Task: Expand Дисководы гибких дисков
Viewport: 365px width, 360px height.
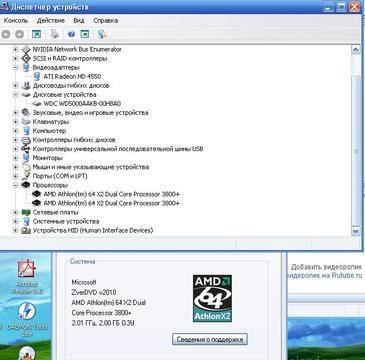Action: click(15, 85)
